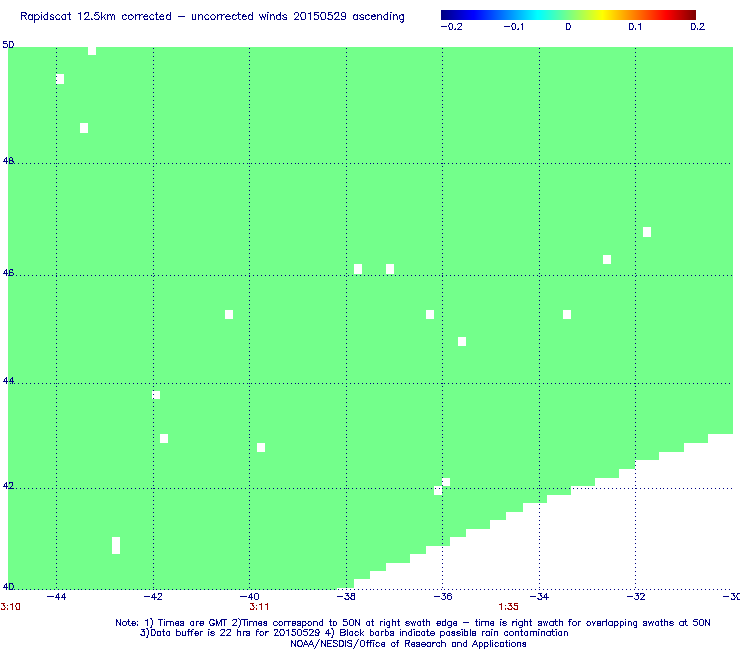This screenshot has width=740, height=650.
Task: Click the longitude -44 axis label
Action: pyautogui.click(x=56, y=597)
